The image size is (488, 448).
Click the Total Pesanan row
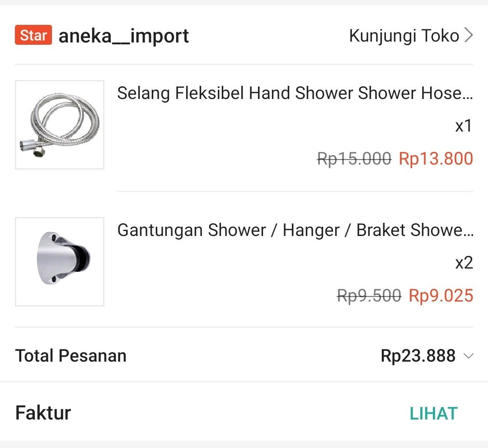(x=244, y=356)
